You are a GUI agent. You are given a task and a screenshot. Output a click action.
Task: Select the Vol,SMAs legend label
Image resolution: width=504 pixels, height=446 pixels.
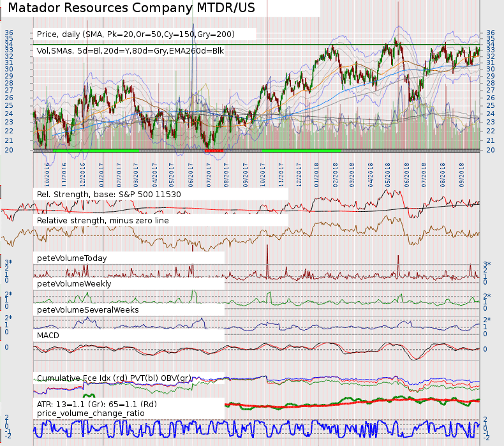[130, 51]
